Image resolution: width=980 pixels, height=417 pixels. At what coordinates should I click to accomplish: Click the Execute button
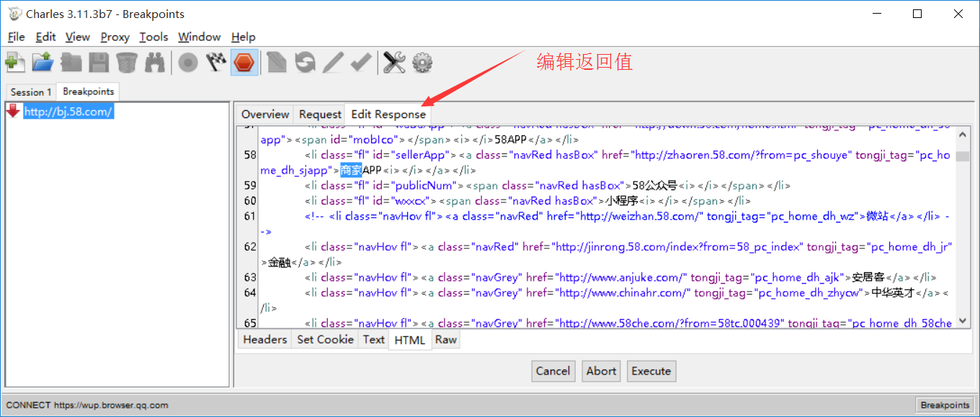[x=651, y=371]
